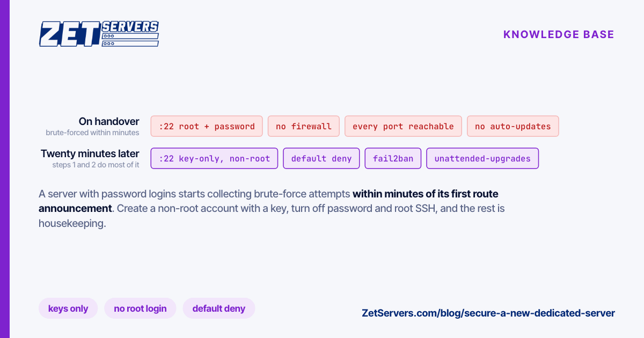644x338 pixels.
Task: Click the 'On handover' heading
Action: pos(109,122)
